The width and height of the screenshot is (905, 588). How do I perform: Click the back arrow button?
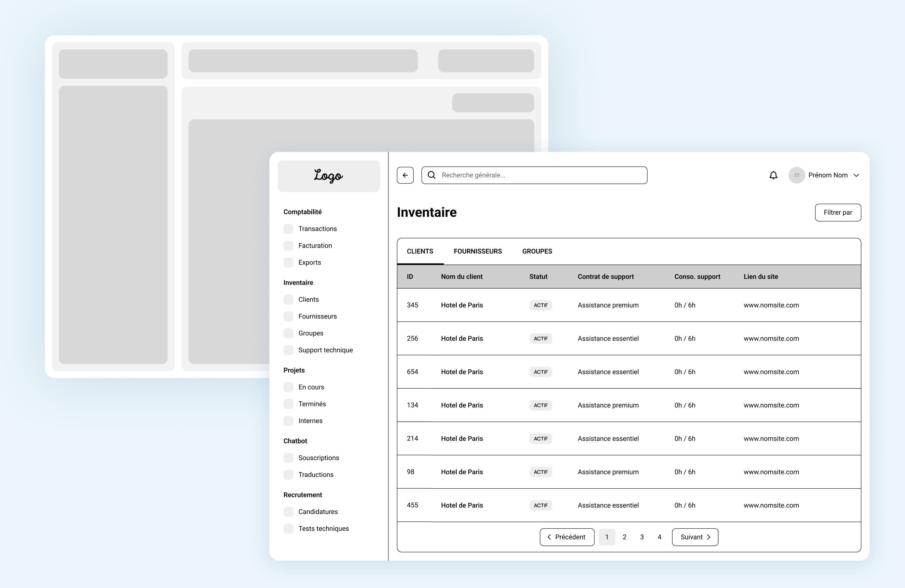[405, 175]
